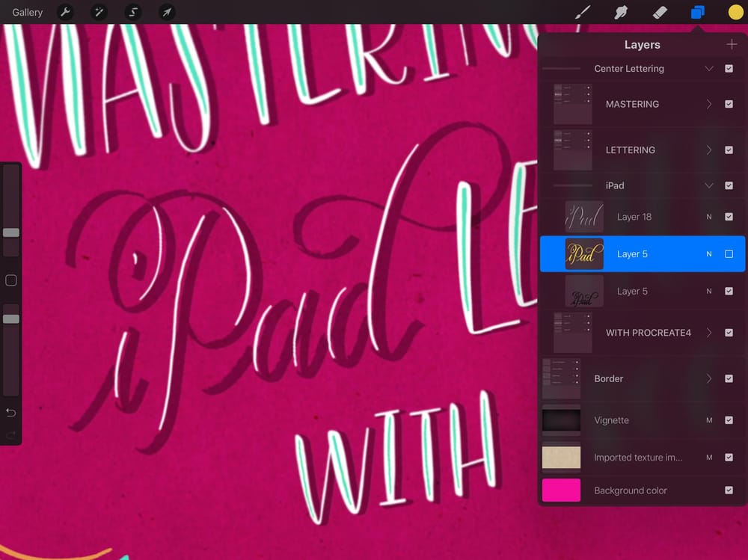Close the Layers panel icon
This screenshot has height=560, width=748.
click(697, 12)
